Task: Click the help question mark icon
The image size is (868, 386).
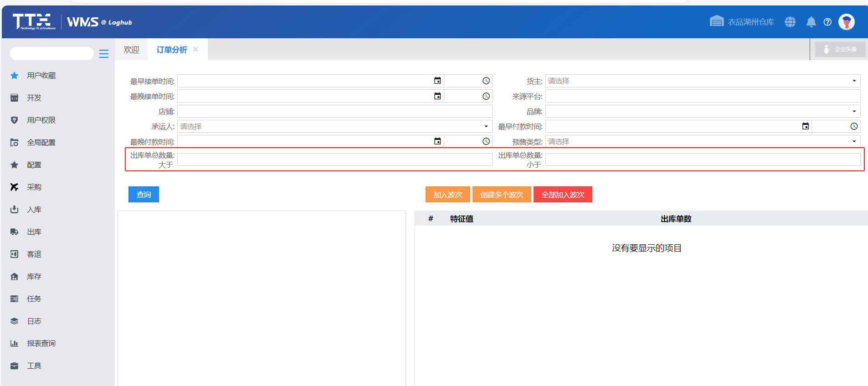Action: (827, 22)
